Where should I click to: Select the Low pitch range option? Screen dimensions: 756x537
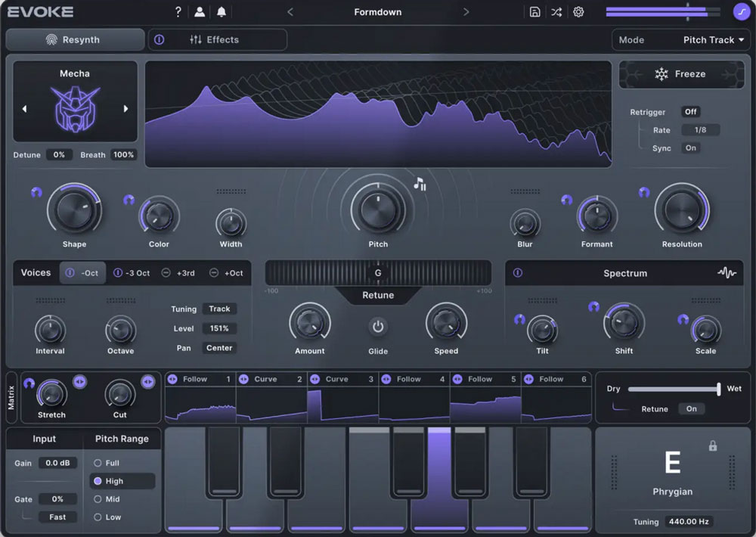[113, 517]
